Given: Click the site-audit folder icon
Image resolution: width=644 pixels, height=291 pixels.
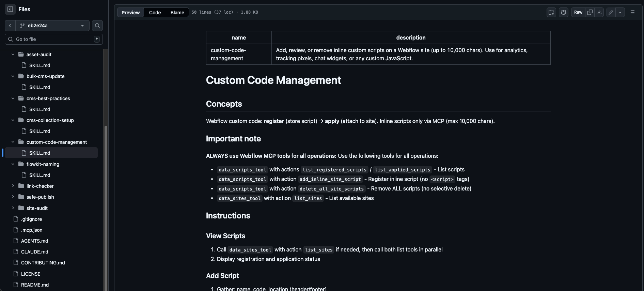Looking at the screenshot, I should pyautogui.click(x=21, y=208).
